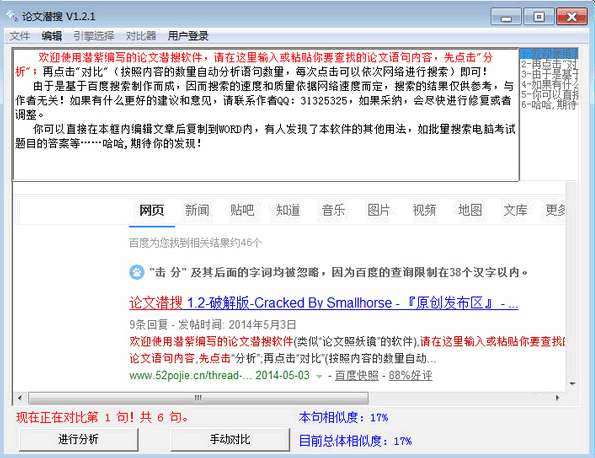595x458 pixels.
Task: Switch to the 贴吧 tab
Action: click(x=242, y=210)
